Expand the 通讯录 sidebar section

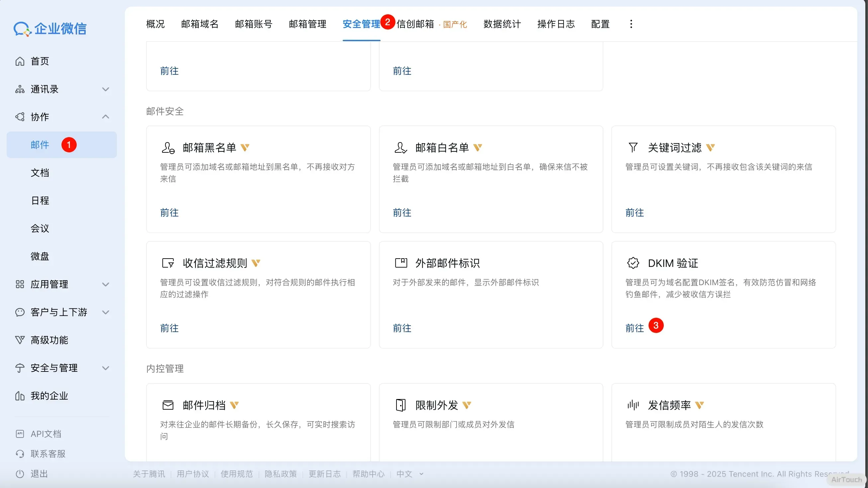click(106, 89)
